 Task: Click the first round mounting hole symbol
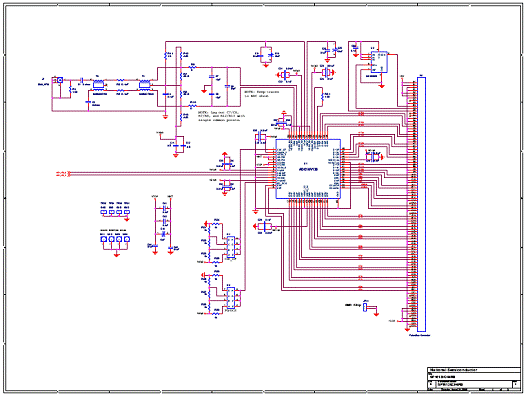[x=103, y=239]
